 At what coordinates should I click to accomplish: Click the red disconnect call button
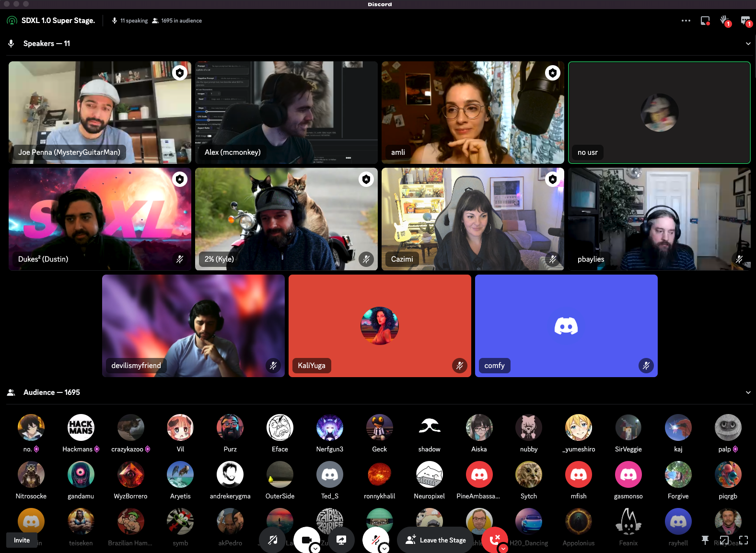pos(495,540)
